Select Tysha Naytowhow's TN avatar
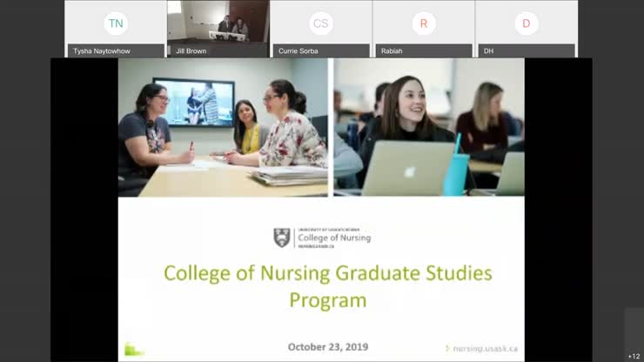 coord(116,23)
